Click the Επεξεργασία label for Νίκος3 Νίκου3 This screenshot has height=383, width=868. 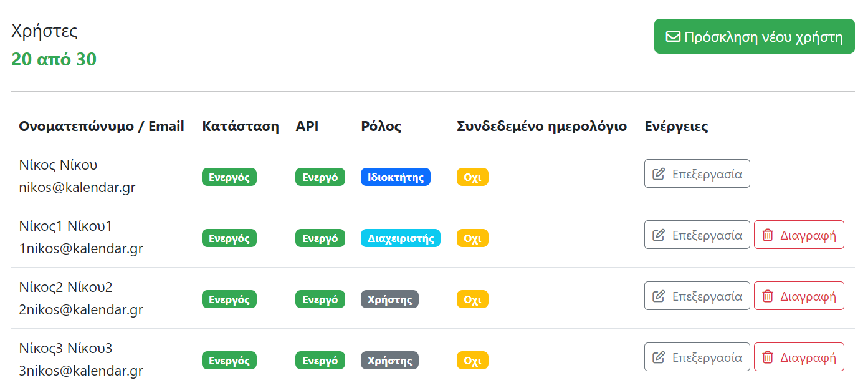(x=707, y=357)
